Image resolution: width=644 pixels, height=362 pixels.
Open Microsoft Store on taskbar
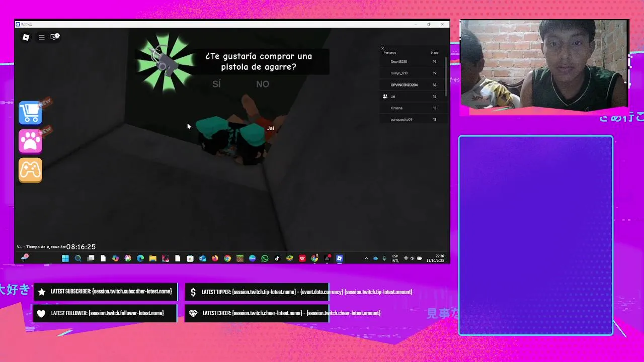coord(190,258)
